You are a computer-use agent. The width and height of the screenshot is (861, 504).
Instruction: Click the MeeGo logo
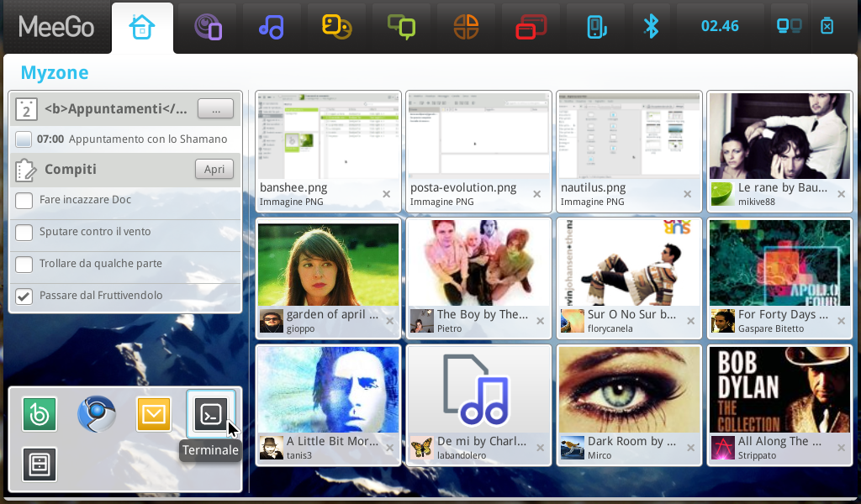pyautogui.click(x=56, y=27)
